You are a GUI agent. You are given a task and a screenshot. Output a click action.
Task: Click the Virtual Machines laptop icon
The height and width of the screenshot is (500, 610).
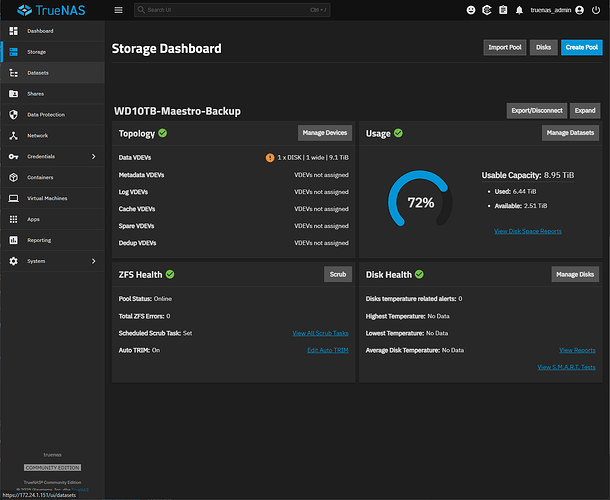[14, 198]
